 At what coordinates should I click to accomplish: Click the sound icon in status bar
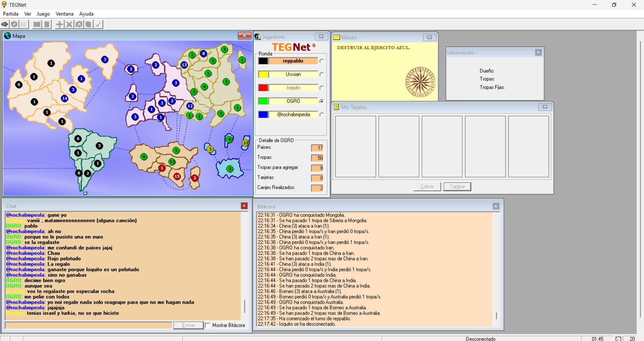(618, 339)
